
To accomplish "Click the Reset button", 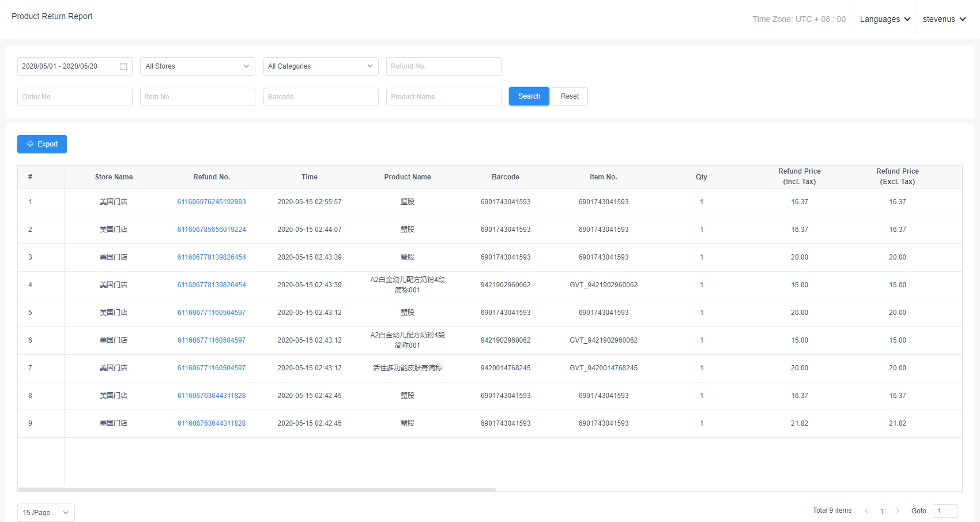I will click(570, 96).
